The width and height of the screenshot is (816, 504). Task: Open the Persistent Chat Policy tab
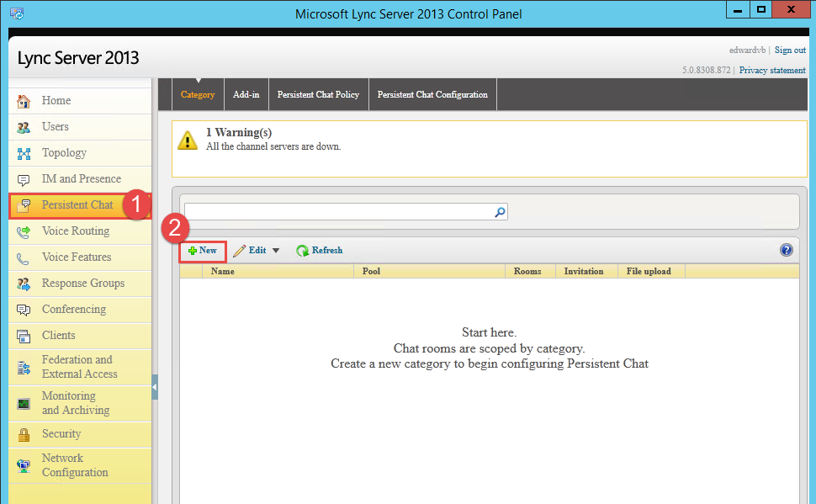pyautogui.click(x=319, y=95)
